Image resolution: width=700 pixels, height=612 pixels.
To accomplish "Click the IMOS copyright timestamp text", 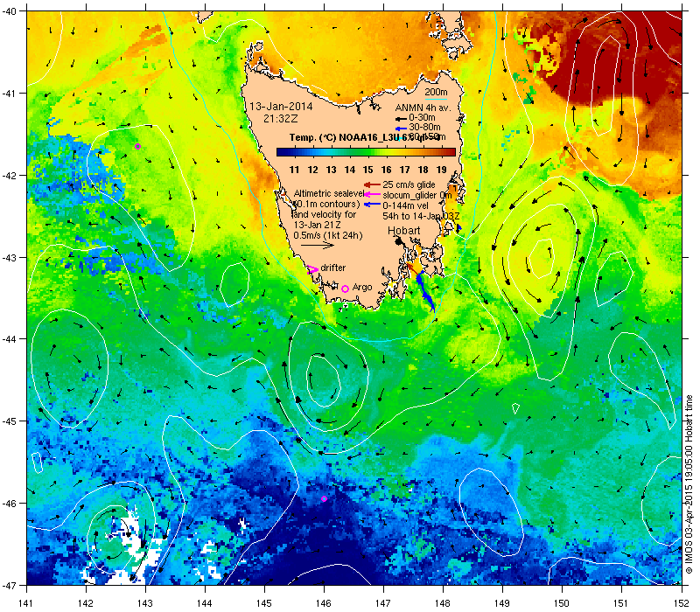I will pyautogui.click(x=689, y=485).
